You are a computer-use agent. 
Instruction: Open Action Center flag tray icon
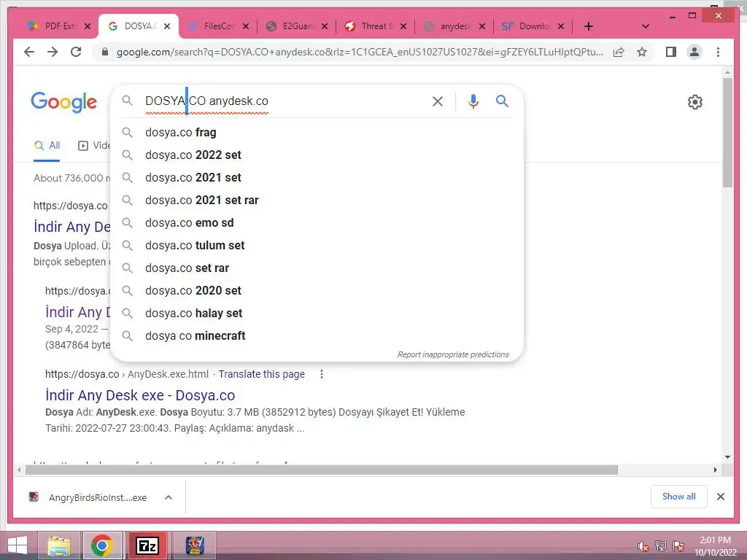(x=678, y=546)
